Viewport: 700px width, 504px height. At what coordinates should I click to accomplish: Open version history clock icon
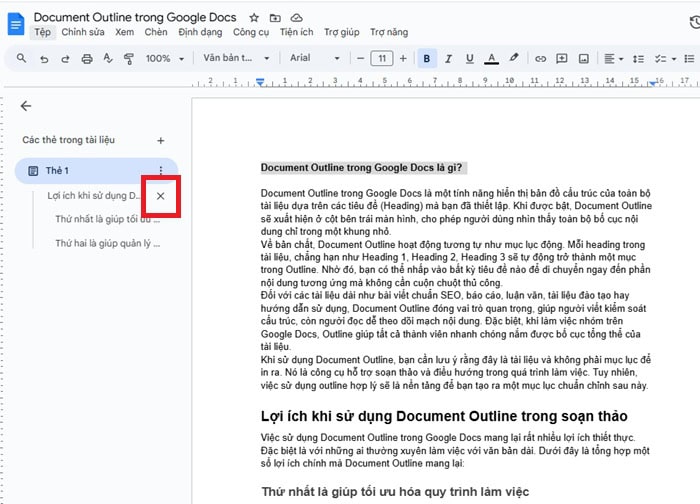click(x=695, y=22)
